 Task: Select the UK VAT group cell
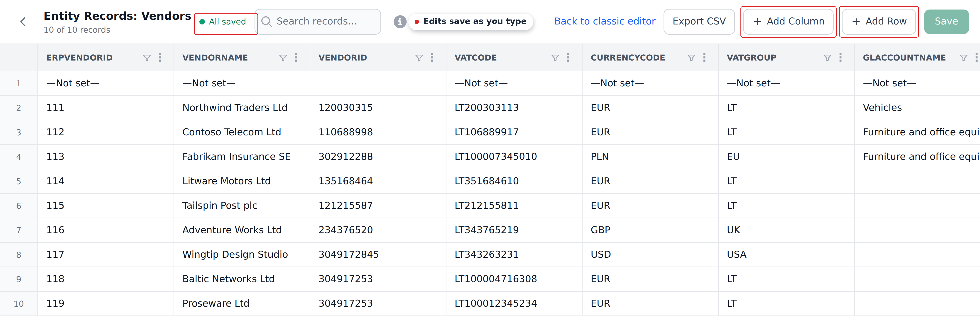click(786, 230)
